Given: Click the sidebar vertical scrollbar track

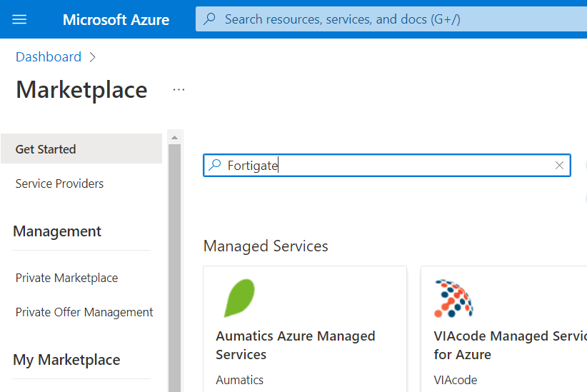Looking at the screenshot, I should 174,268.
